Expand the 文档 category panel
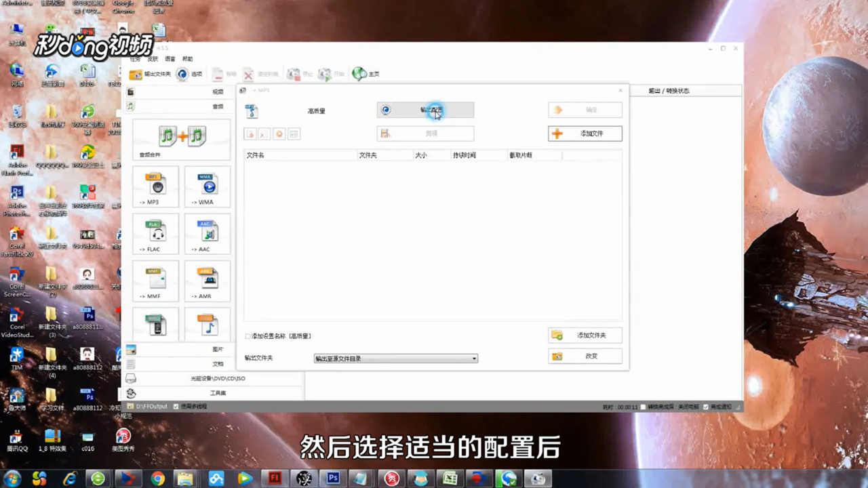This screenshot has height=488, width=868. click(178, 364)
